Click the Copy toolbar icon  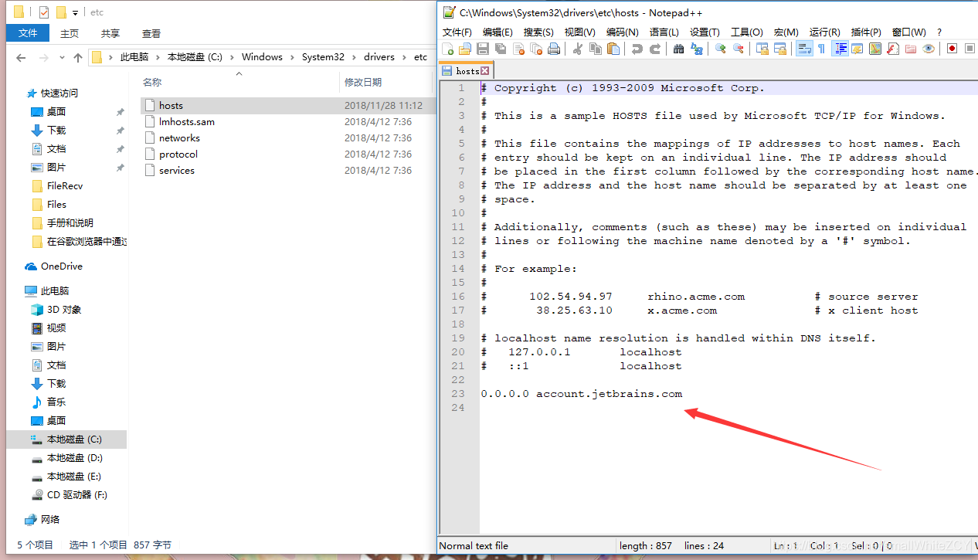596,49
